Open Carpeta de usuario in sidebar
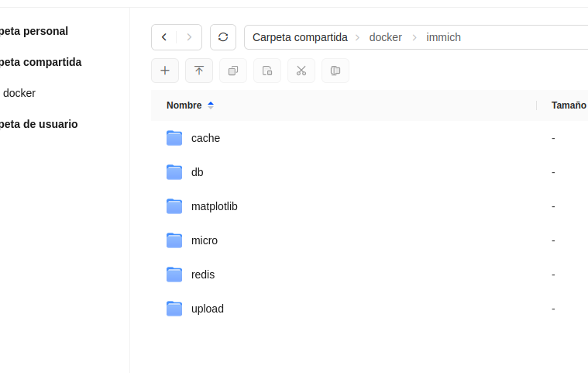The height and width of the screenshot is (373, 588). (39, 124)
